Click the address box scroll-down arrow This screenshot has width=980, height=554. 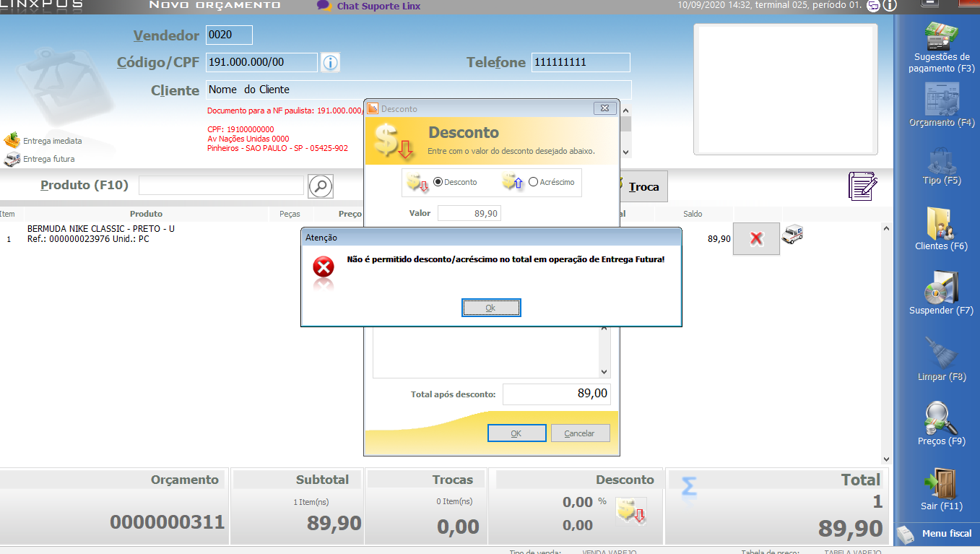[x=625, y=152]
